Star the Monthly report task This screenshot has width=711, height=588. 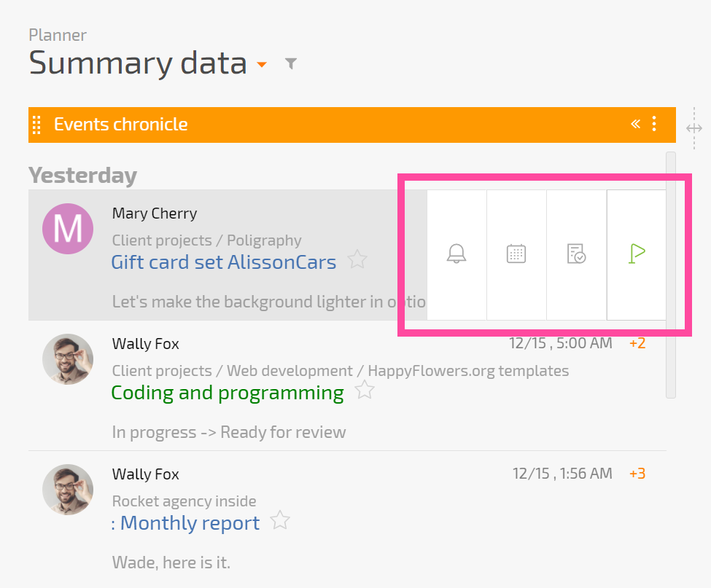(x=280, y=520)
